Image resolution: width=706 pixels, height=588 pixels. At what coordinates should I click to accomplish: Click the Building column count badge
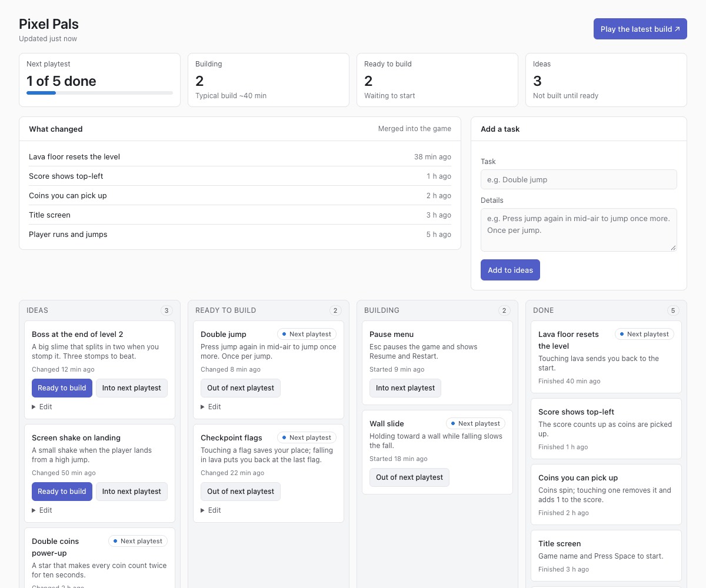click(504, 310)
